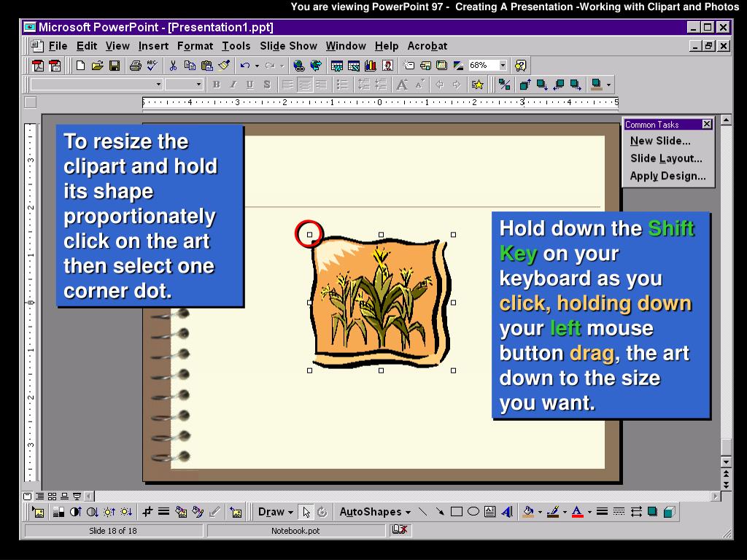This screenshot has height=560, width=747.
Task: Apply the red Font Color swatch
Action: click(578, 512)
